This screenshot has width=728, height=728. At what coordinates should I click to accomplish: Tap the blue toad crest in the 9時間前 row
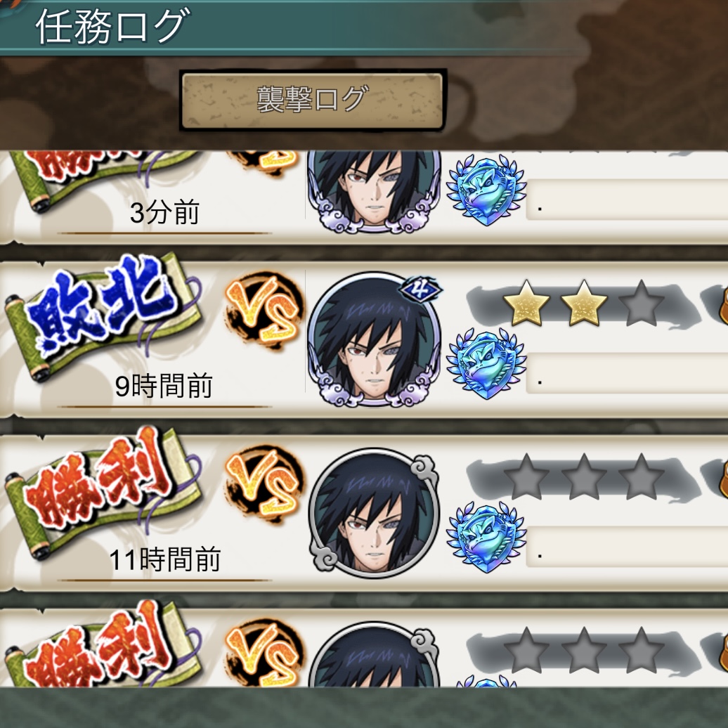(x=486, y=363)
